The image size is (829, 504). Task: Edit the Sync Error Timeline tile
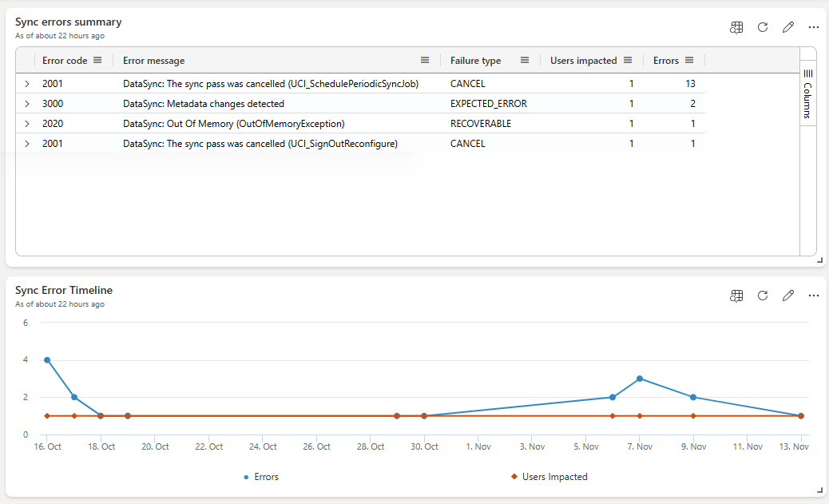click(x=788, y=296)
